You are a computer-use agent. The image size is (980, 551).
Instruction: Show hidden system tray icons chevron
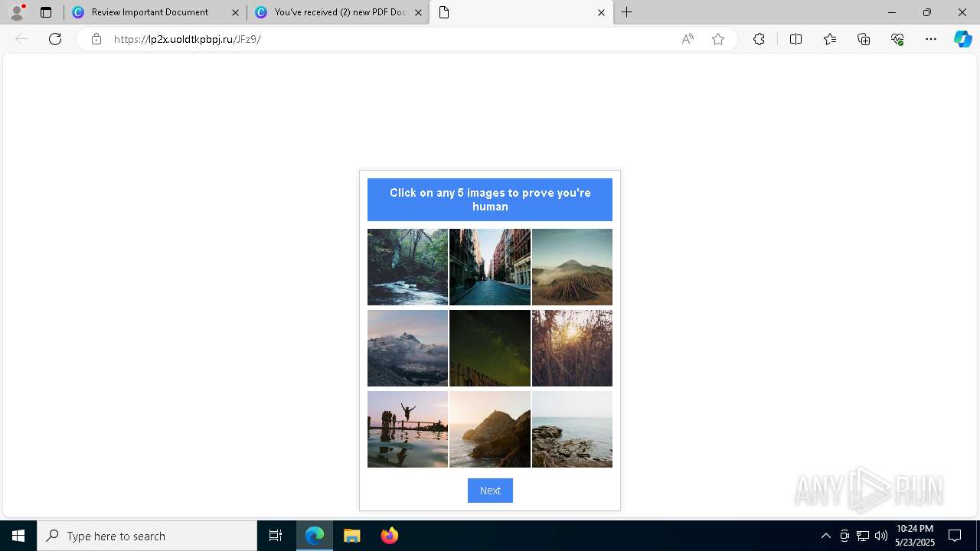tap(825, 536)
